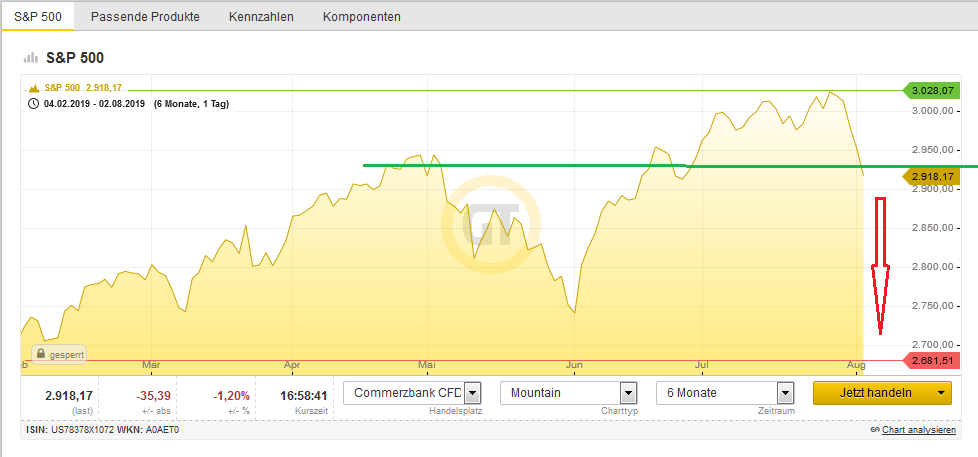Viewport: 978px width, 457px height.
Task: Click the link icon beside Chart analysieren
Action: pos(874,431)
